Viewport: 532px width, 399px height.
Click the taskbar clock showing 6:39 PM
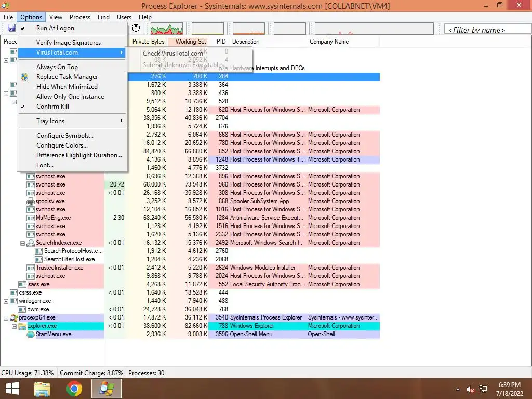click(509, 389)
